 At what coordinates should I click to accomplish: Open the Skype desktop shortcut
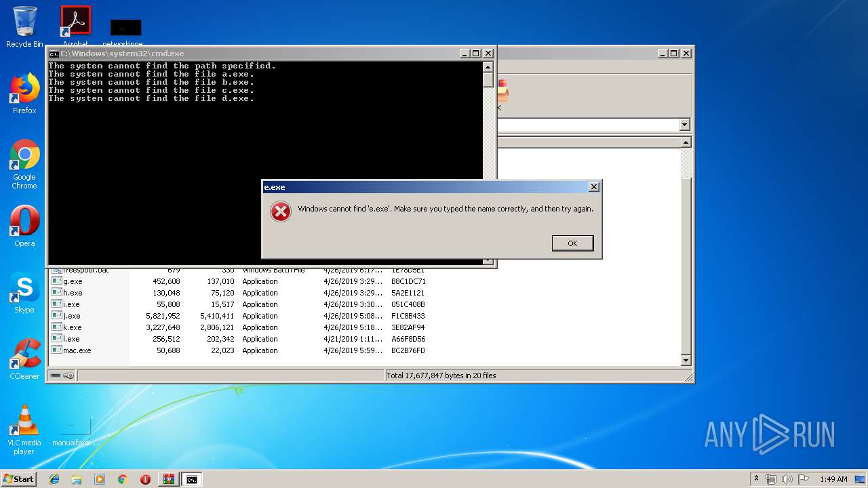tap(24, 293)
